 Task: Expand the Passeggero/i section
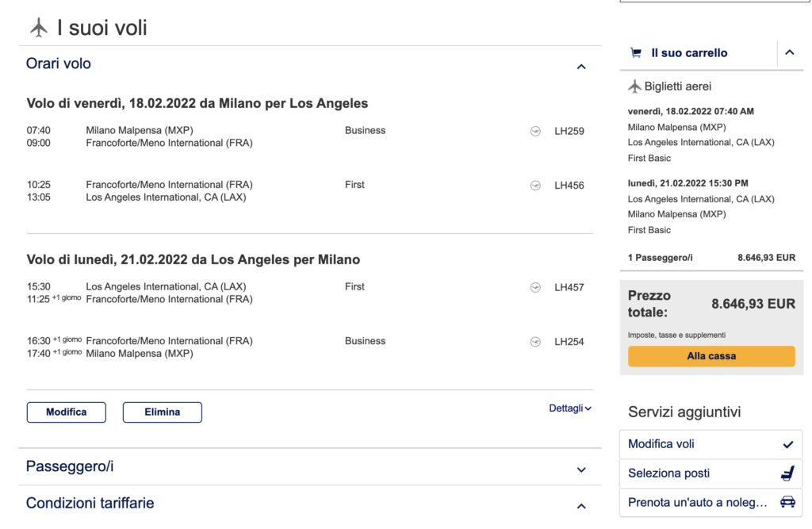(x=581, y=470)
